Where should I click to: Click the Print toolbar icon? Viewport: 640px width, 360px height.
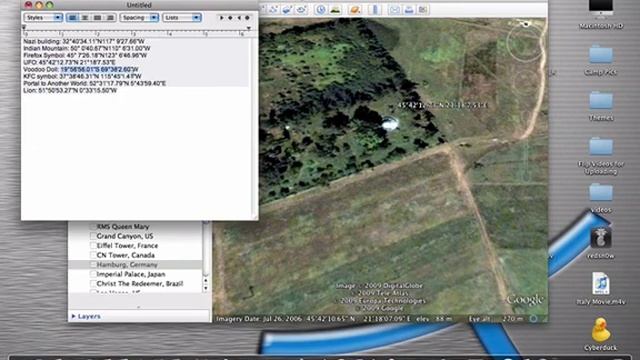pyautogui.click(x=409, y=10)
